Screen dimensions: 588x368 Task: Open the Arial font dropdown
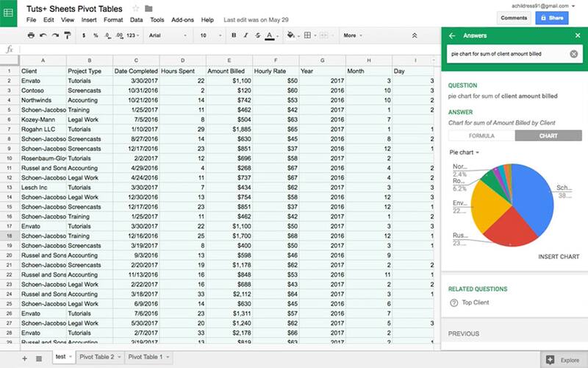click(166, 35)
